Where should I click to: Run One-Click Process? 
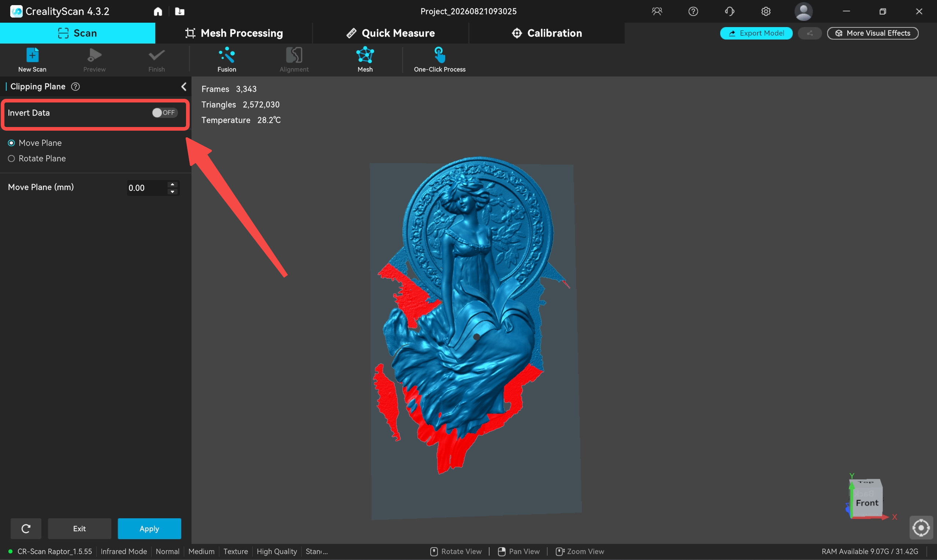point(439,60)
